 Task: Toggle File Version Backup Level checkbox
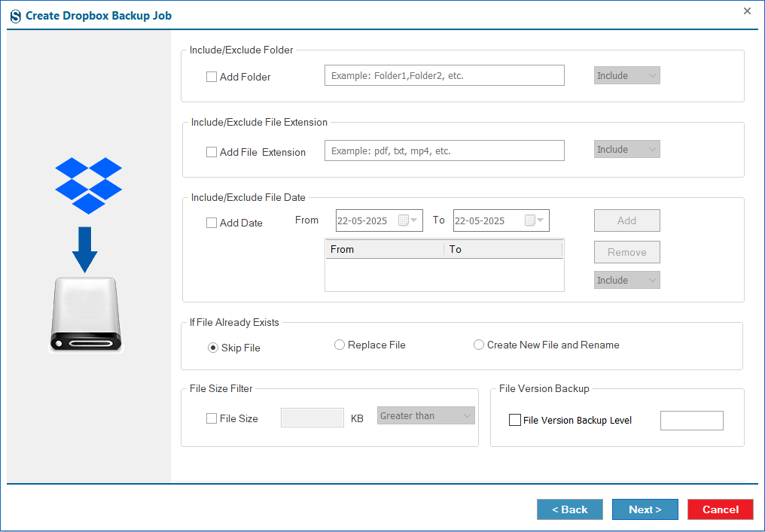tap(515, 420)
